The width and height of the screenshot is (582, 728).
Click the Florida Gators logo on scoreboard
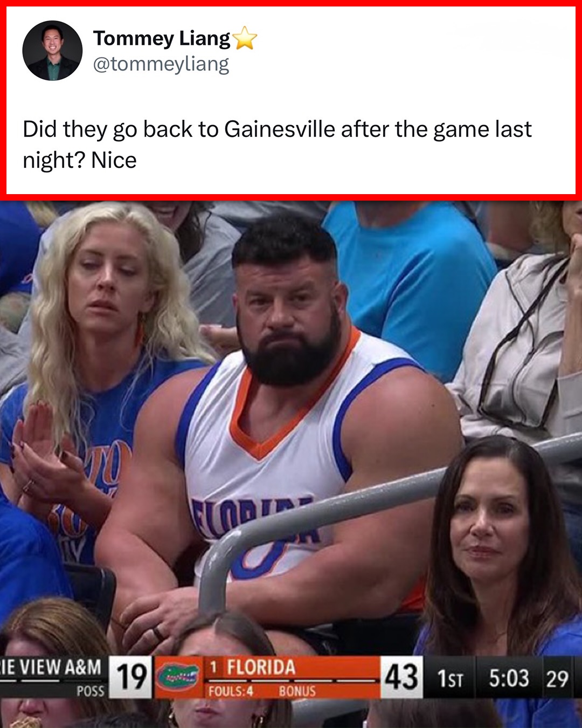(x=178, y=677)
